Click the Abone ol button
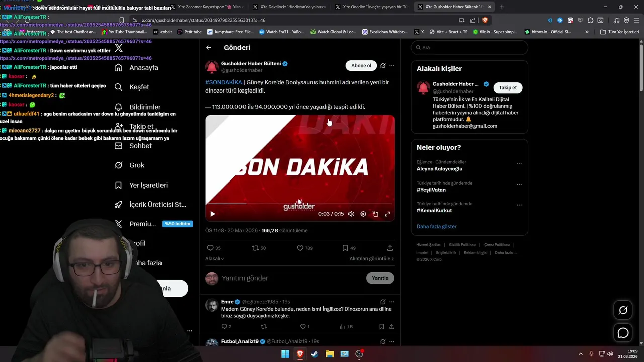The image size is (644, 362). 361,66
